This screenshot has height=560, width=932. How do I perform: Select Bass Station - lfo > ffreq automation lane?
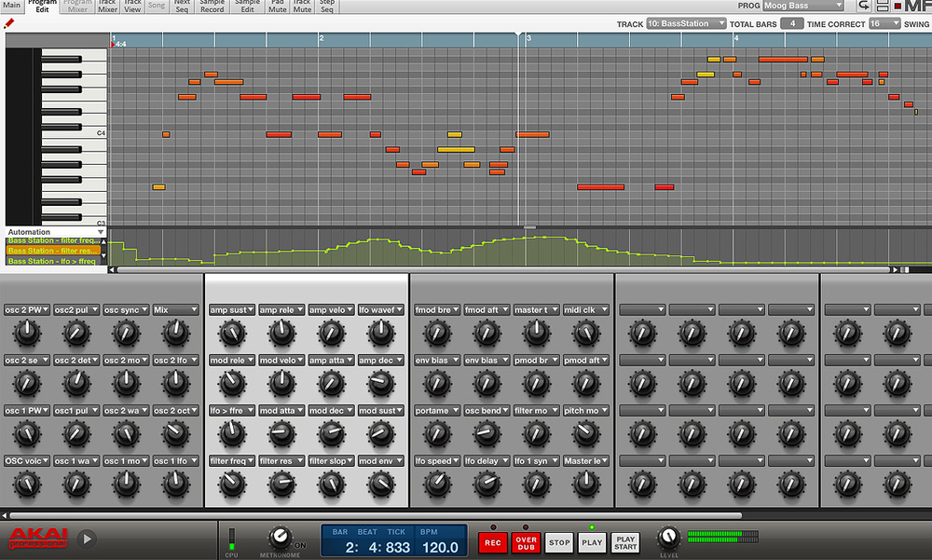tap(53, 261)
